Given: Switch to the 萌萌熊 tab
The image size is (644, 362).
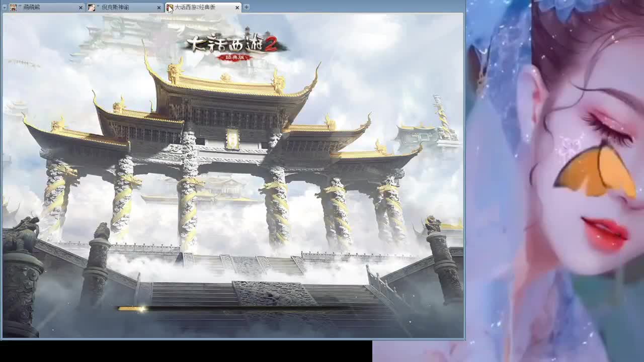Looking at the screenshot, I should pyautogui.click(x=46, y=7).
